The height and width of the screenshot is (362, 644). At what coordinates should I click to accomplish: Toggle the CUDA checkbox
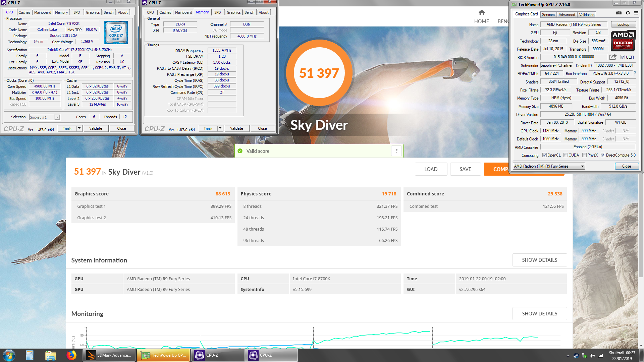click(x=566, y=155)
